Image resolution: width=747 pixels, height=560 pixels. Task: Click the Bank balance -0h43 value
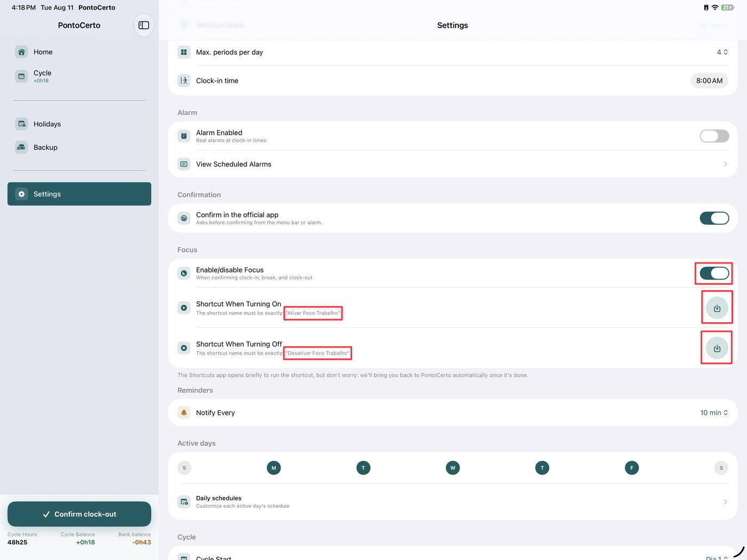(141, 542)
